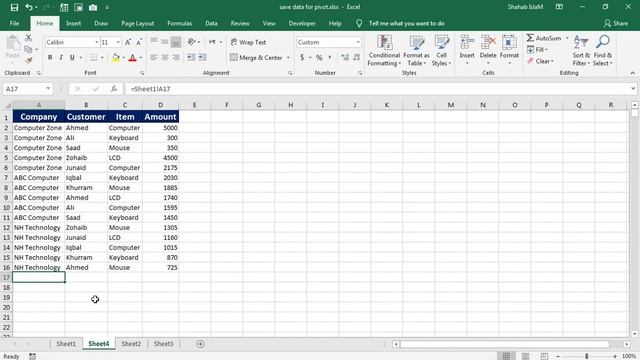Click the zoom slider handle
Image resolution: width=640 pixels, height=360 pixels.
[587, 356]
